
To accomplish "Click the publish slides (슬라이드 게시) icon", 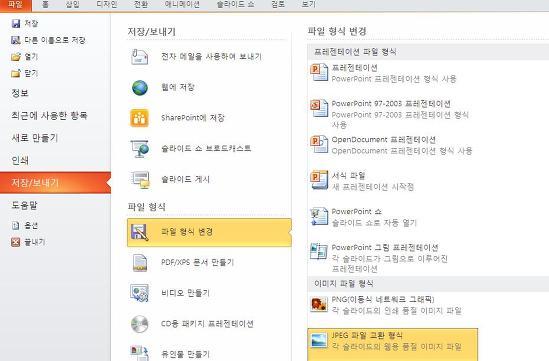I will point(140,180).
